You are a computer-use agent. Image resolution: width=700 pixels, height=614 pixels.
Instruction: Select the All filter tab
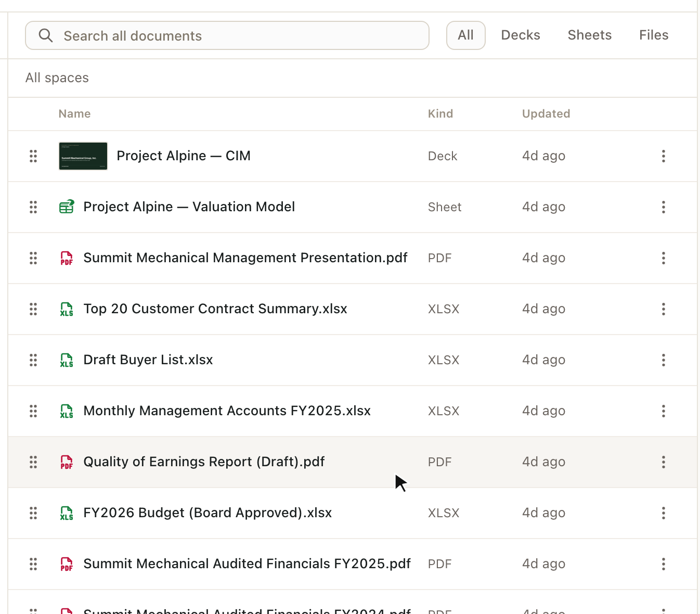[x=465, y=35]
